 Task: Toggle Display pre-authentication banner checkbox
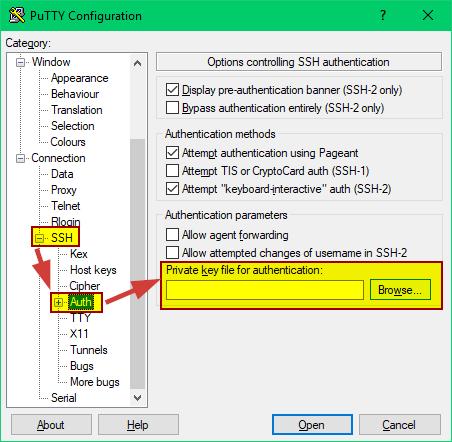coord(172,89)
